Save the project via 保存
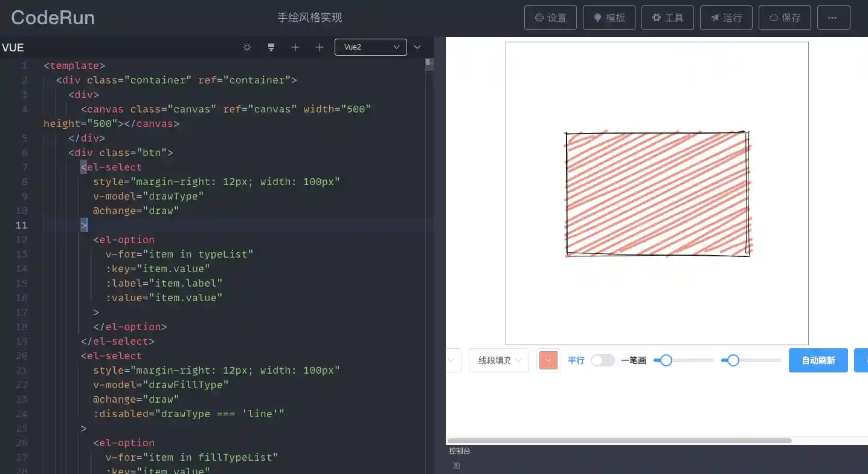868x474 pixels. [784, 18]
